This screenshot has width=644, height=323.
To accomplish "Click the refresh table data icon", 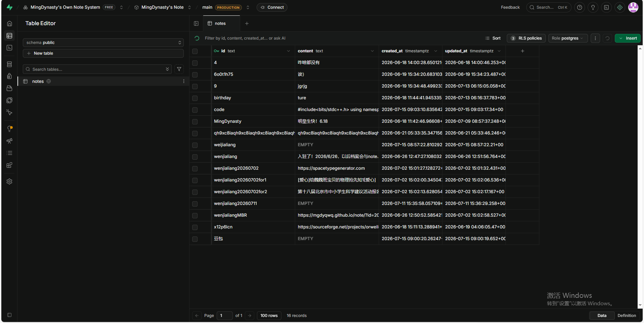I will [607, 38].
